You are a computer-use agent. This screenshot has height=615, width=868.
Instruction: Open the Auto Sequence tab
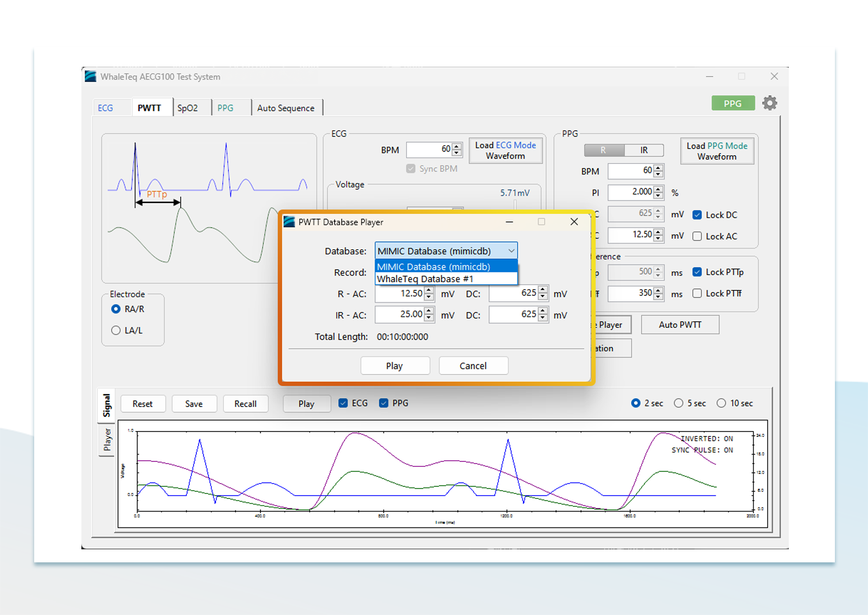coord(286,108)
